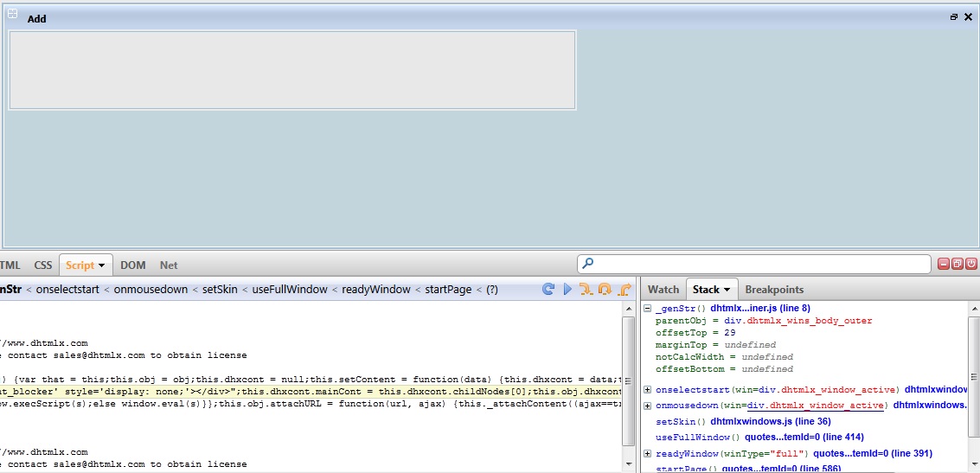Minimize the Firebug panel
Screen dimensions: 980x473
coord(943,265)
